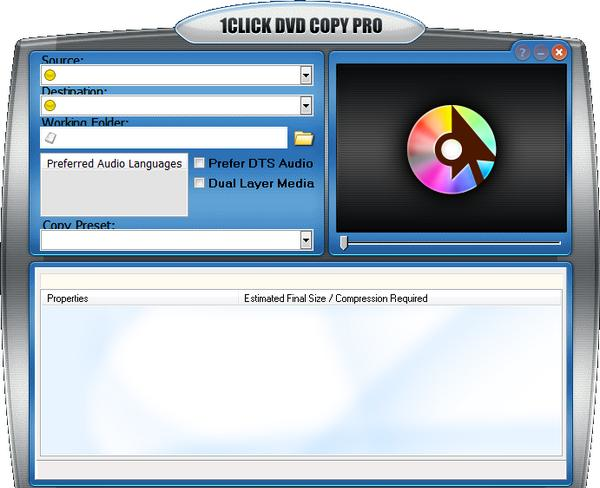Open the Source drive dropdown

(306, 75)
